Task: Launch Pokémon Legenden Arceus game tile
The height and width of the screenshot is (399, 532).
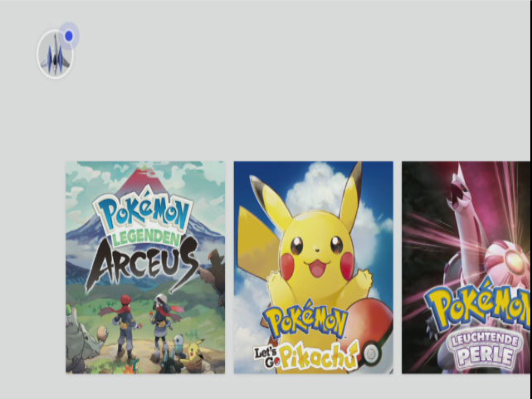Action: click(145, 267)
